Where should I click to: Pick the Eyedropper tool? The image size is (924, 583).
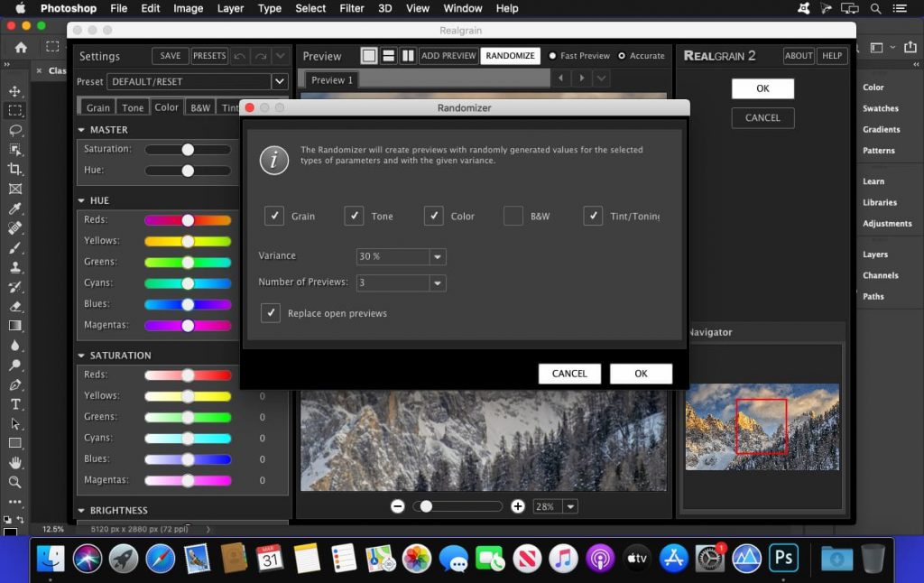point(14,207)
